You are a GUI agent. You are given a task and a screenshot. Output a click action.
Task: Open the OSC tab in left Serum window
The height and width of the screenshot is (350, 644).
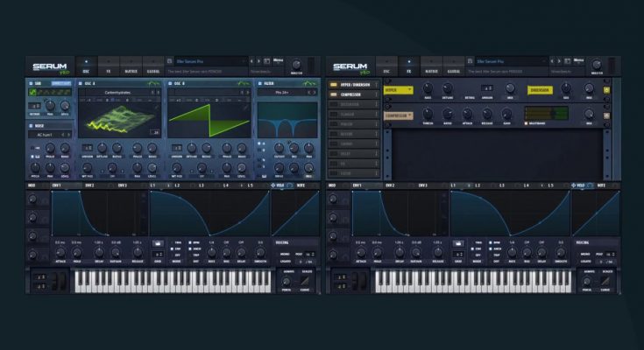[x=86, y=66]
